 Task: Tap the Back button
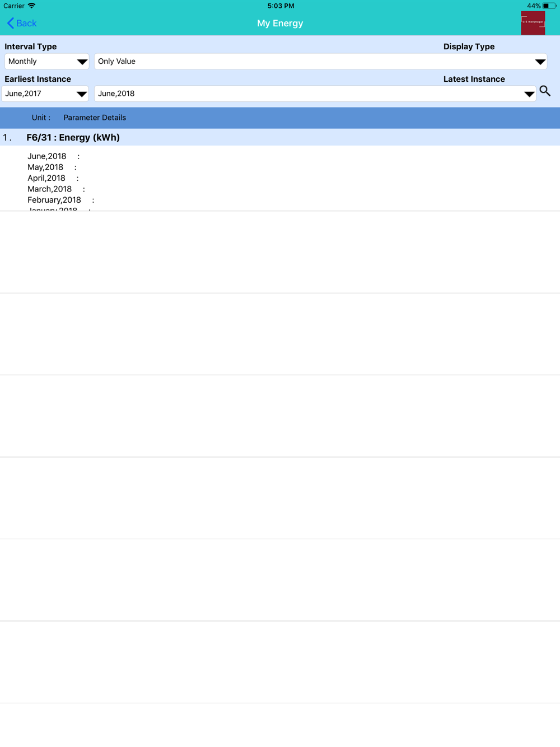click(22, 23)
